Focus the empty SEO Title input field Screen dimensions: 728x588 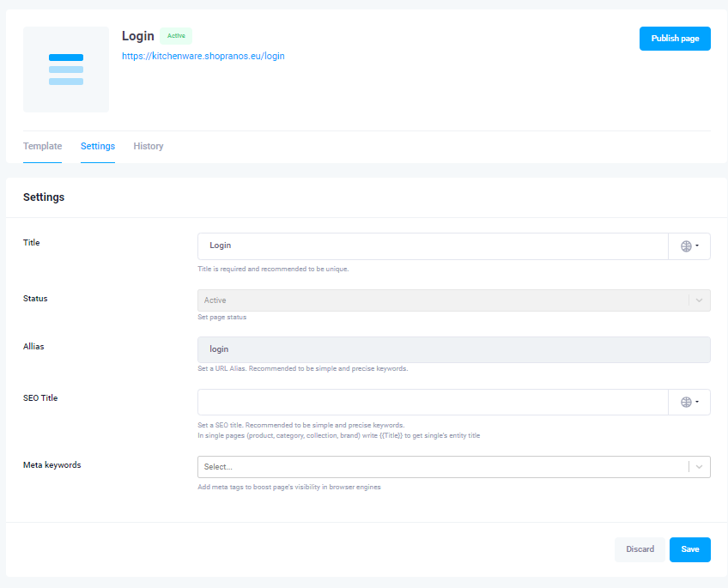433,403
